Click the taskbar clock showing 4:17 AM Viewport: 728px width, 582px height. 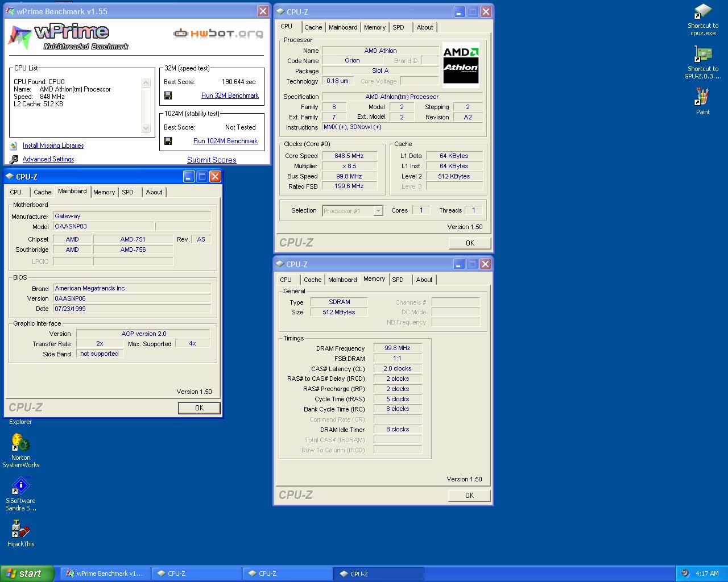pyautogui.click(x=707, y=573)
